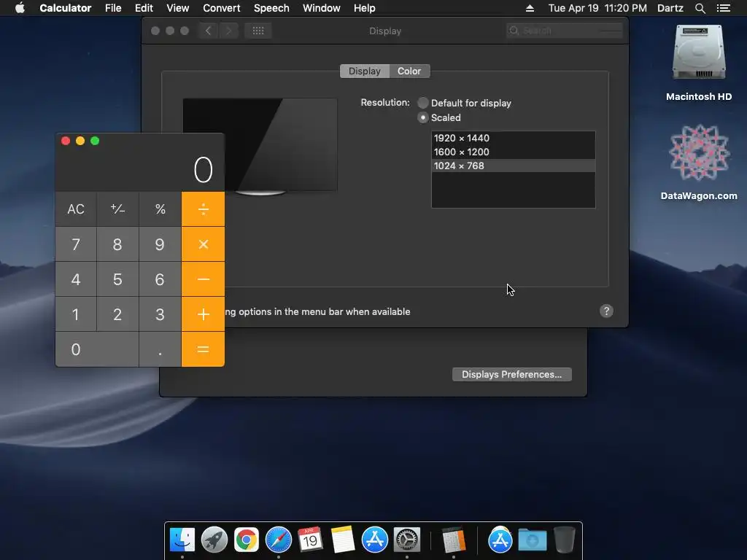Click the calculator 7 key
Screen dimensions: 747x560
76,244
